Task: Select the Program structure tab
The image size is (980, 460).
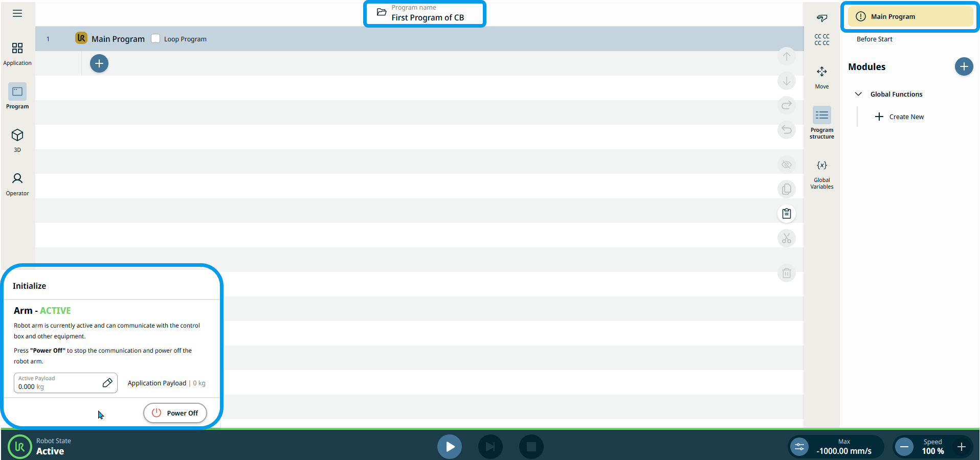Action: 821,122
